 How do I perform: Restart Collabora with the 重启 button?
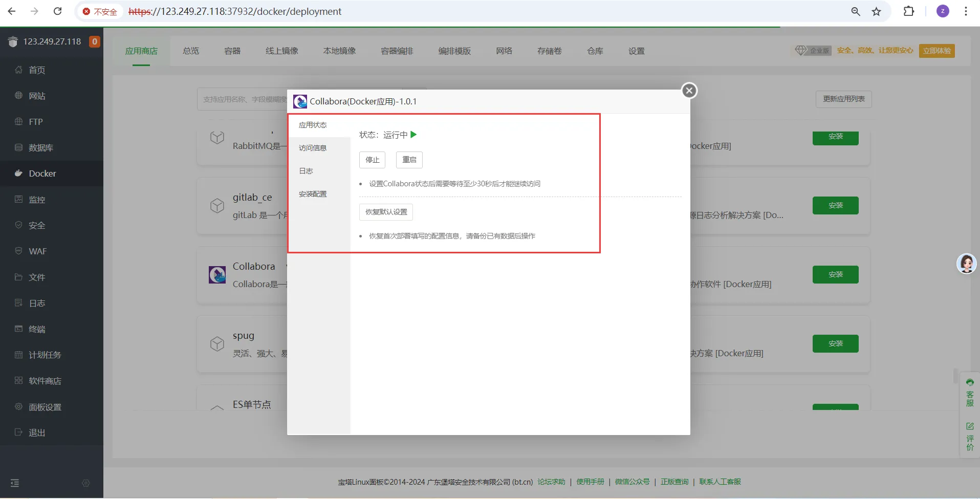pos(409,160)
